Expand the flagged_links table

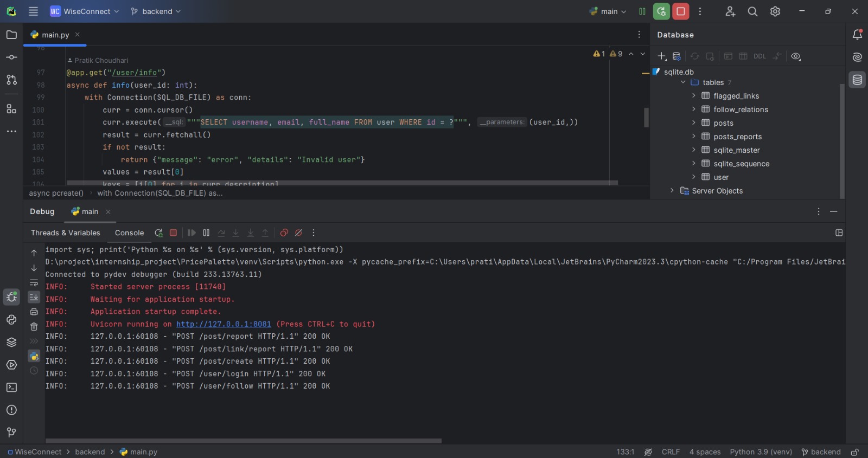(693, 95)
